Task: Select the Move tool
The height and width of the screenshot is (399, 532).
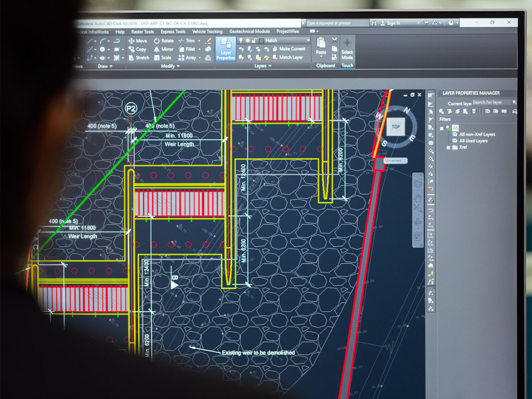Action: (137, 41)
